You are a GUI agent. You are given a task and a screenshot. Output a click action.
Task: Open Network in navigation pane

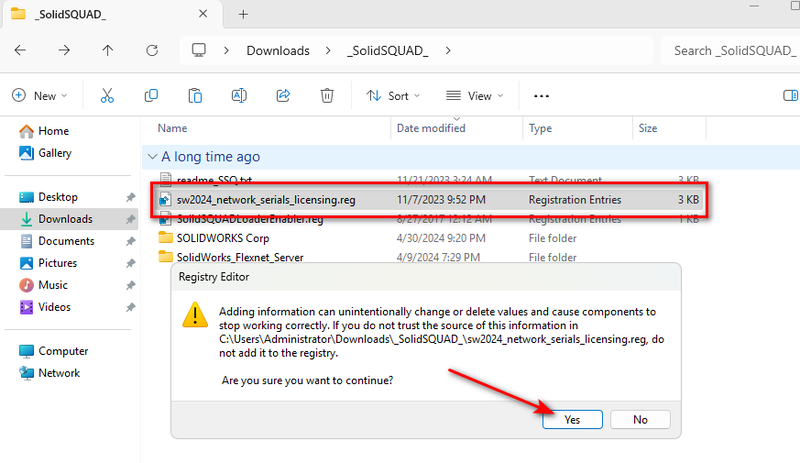[49, 373]
